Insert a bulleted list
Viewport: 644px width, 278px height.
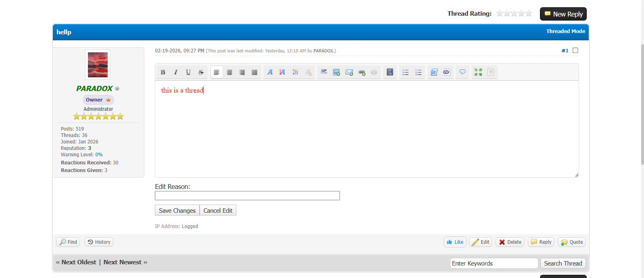point(405,72)
